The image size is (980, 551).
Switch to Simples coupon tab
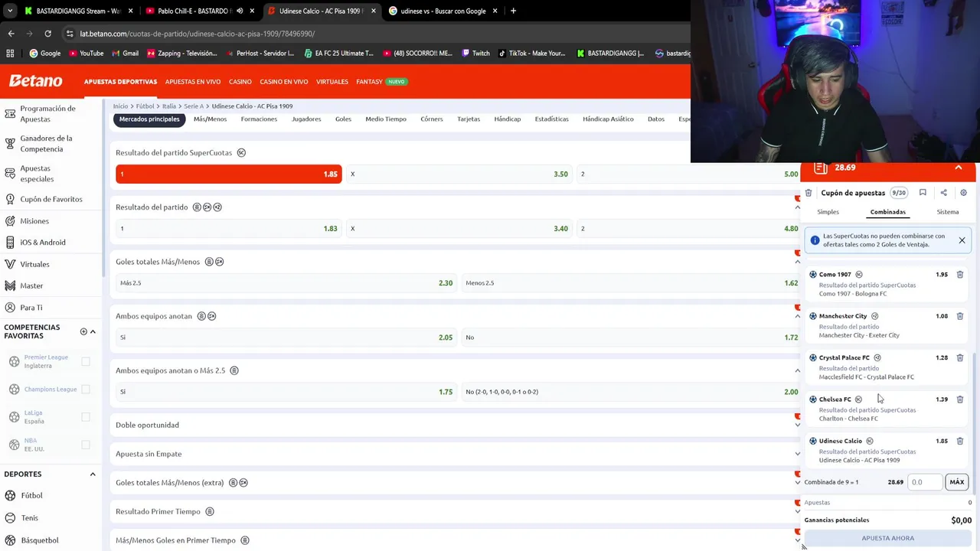tap(828, 212)
